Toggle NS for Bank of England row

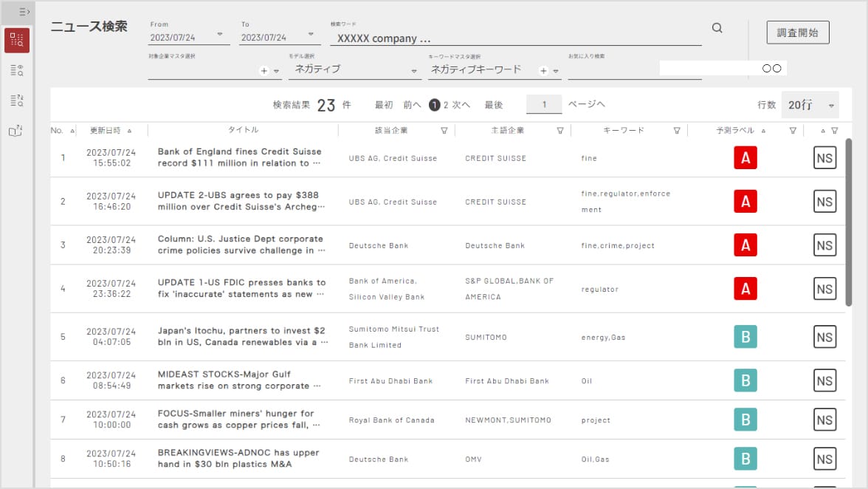coord(825,158)
